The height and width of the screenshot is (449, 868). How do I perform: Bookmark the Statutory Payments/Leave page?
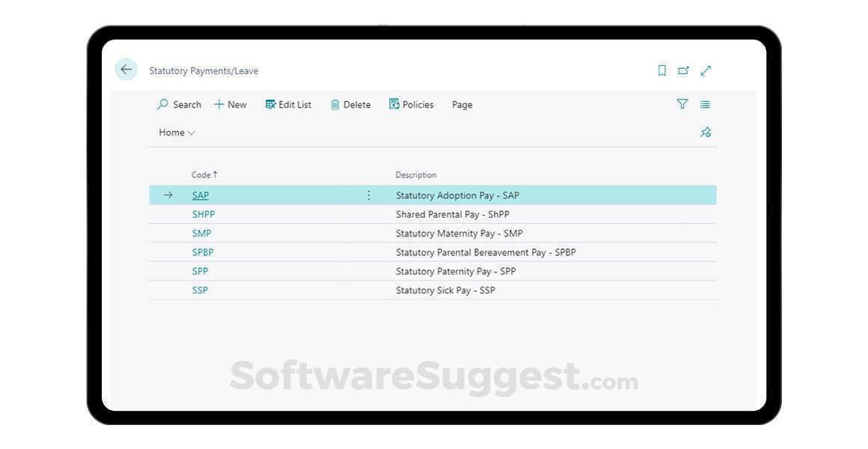pos(661,70)
